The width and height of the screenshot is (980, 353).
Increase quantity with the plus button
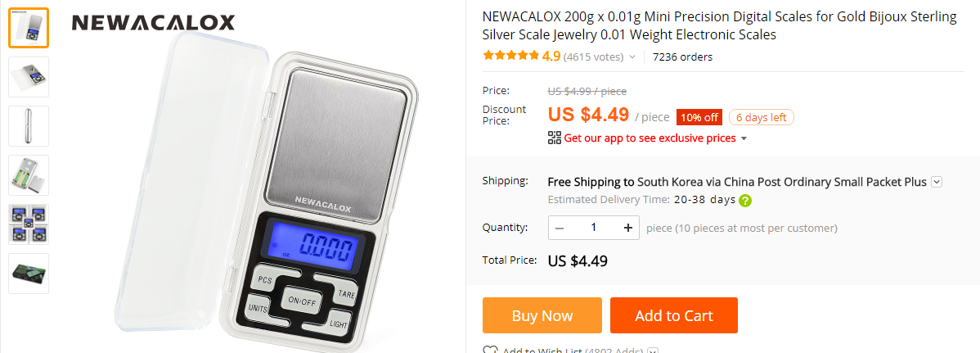[628, 228]
